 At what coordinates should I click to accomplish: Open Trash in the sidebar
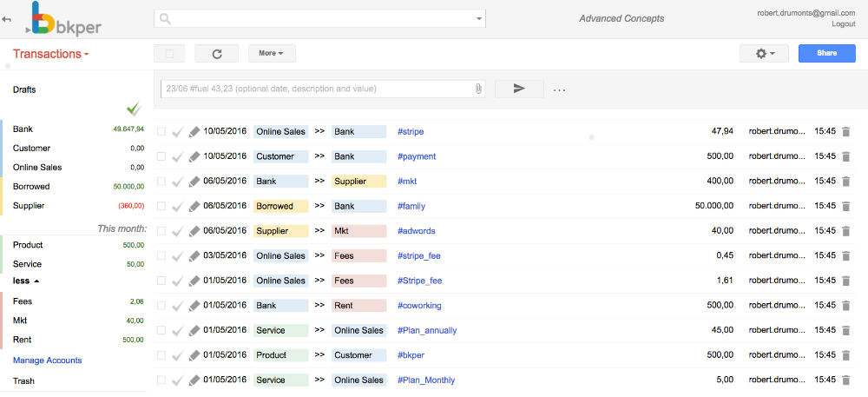click(x=23, y=381)
